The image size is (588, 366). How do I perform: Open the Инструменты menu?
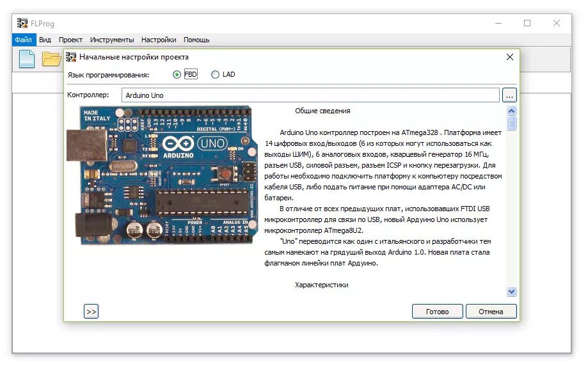click(112, 40)
